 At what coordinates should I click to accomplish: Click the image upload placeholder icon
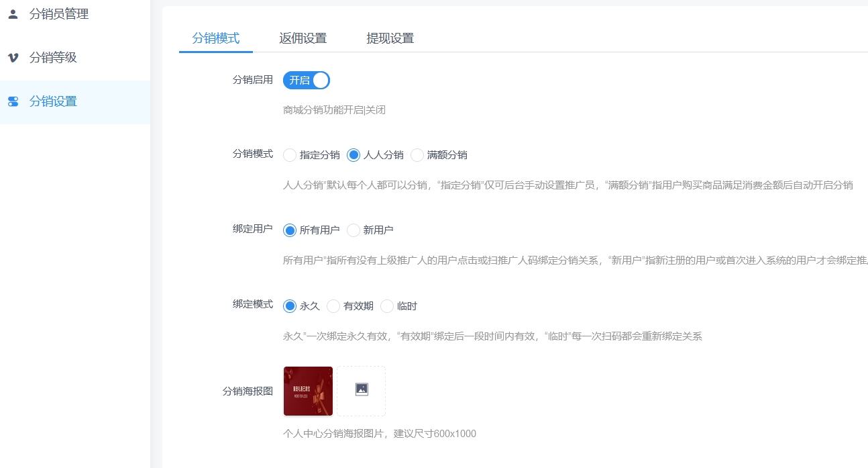tap(362, 389)
